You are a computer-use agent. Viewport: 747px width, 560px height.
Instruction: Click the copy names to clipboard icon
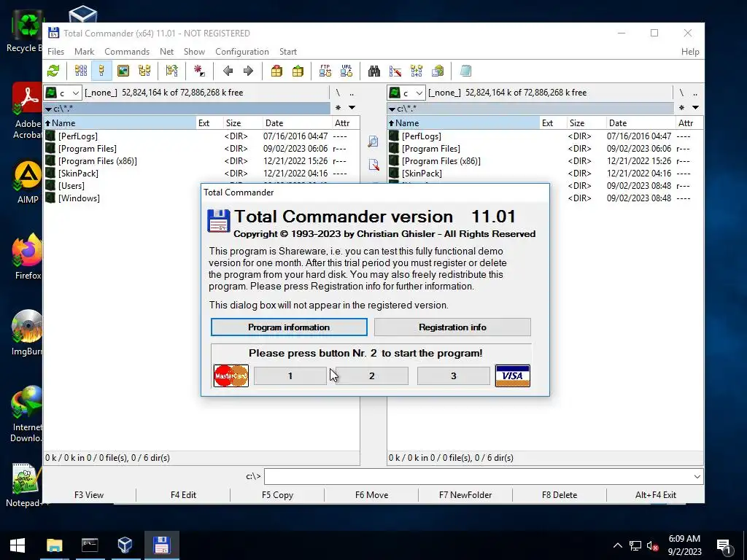[438, 71]
